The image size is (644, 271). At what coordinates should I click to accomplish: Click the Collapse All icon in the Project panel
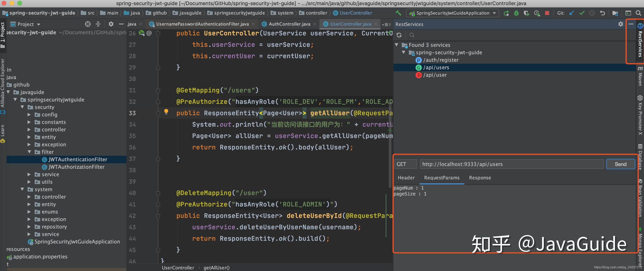point(98,24)
